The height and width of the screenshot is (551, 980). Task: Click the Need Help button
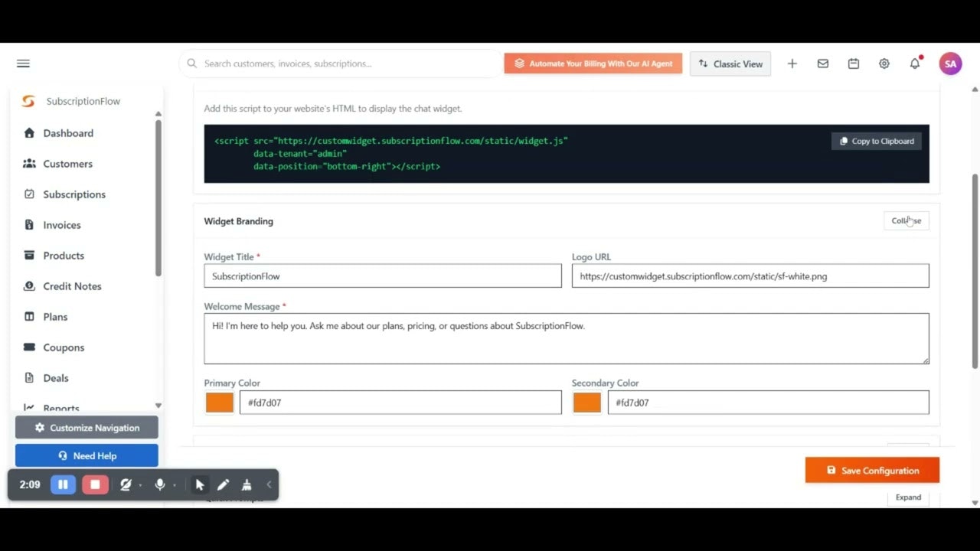click(x=87, y=456)
